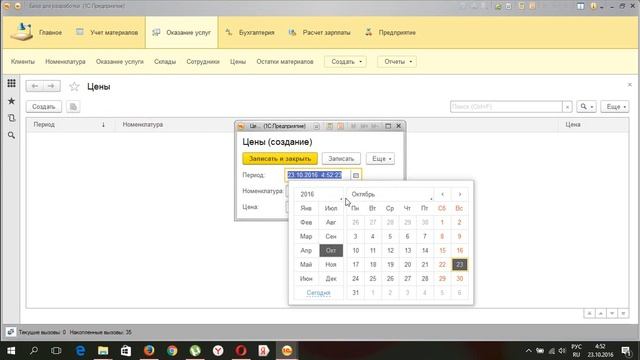Click the Windows Start button

click(11, 351)
